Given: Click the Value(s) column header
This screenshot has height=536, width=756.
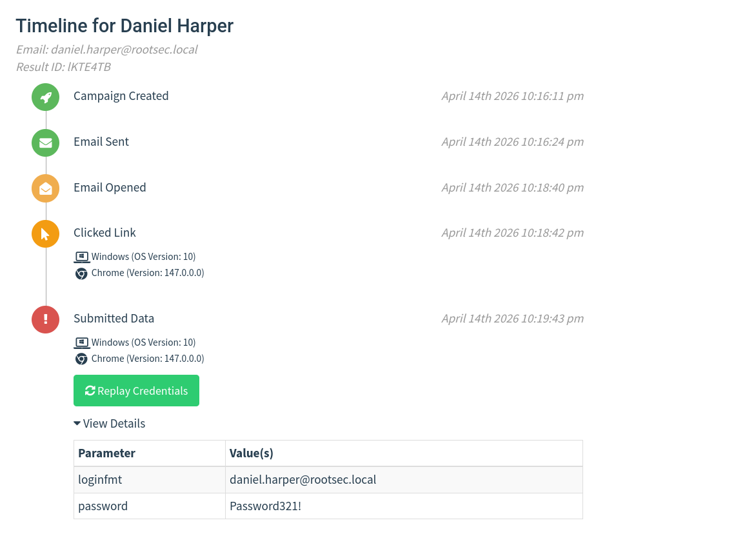Looking at the screenshot, I should point(251,453).
